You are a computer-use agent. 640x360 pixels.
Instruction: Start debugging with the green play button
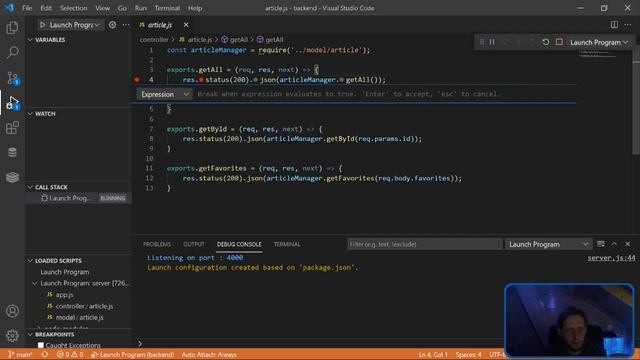coord(42,25)
